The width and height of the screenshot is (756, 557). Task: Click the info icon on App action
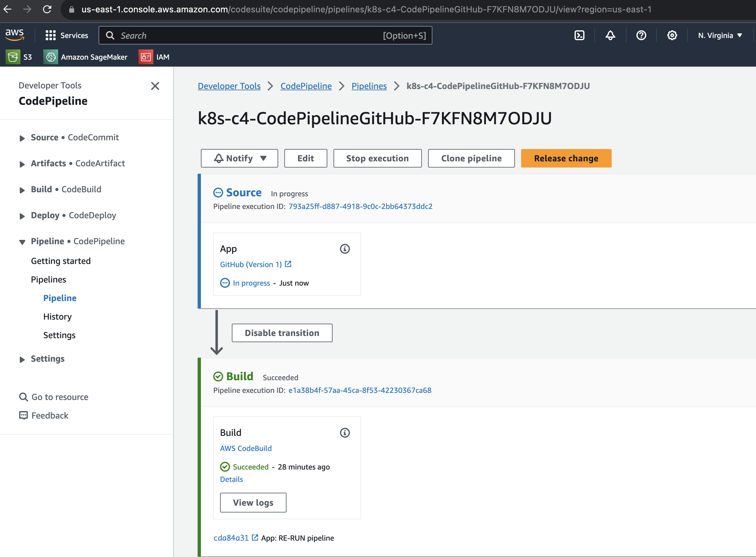(344, 249)
